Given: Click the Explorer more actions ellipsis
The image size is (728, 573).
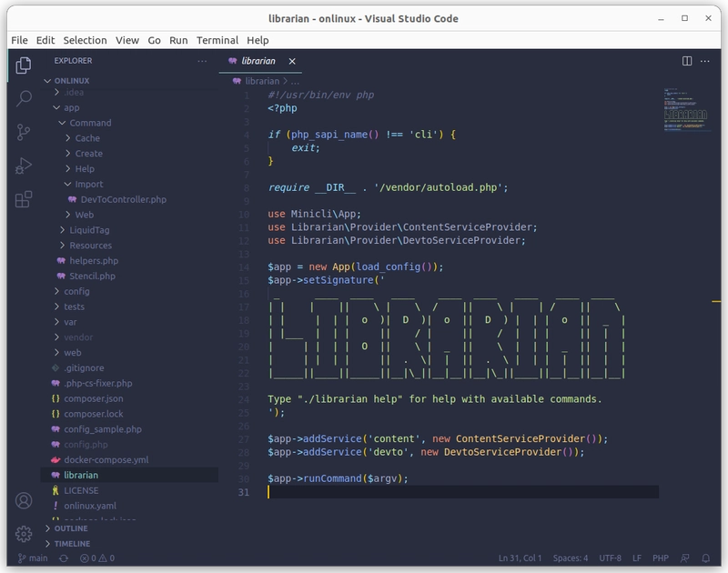Looking at the screenshot, I should pos(202,61).
